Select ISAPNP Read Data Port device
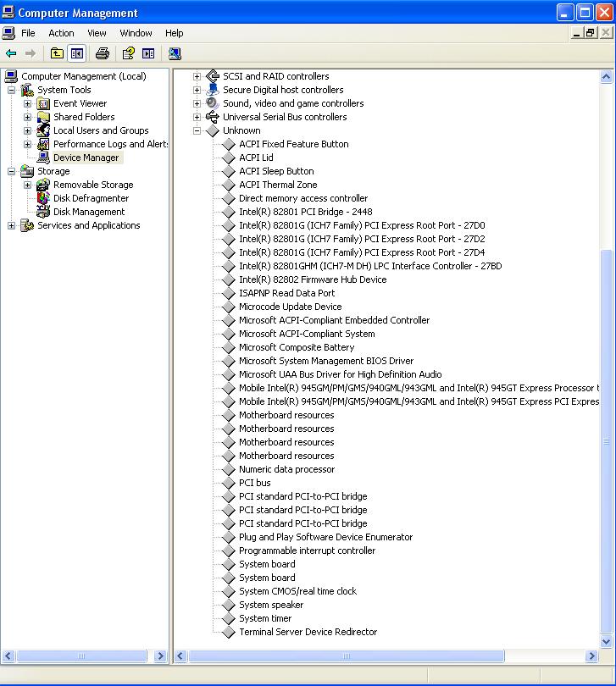616x686 pixels. pyautogui.click(x=286, y=293)
